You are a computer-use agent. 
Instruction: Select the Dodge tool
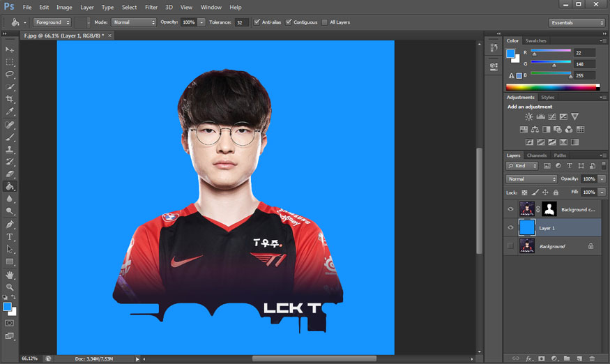point(10,211)
